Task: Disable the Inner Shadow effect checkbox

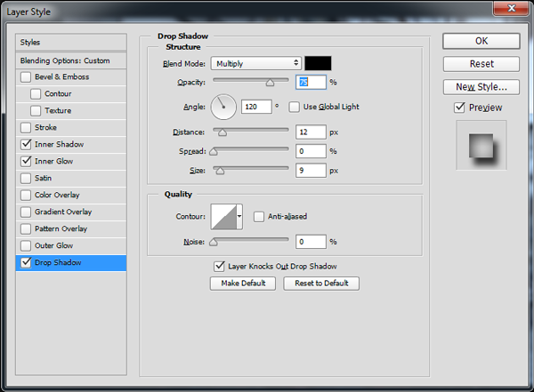Action: (x=26, y=145)
